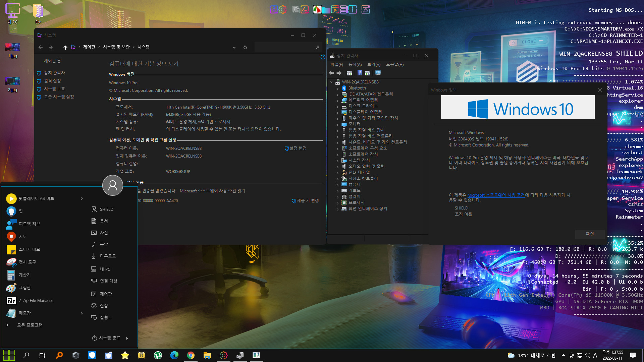
Task: Open the 내 PC desktop icon
Action: tap(13, 14)
